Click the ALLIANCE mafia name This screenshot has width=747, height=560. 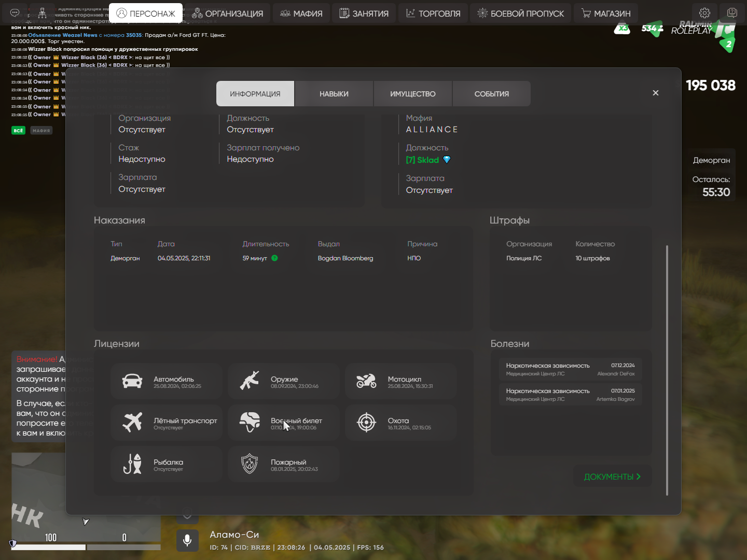432,130
